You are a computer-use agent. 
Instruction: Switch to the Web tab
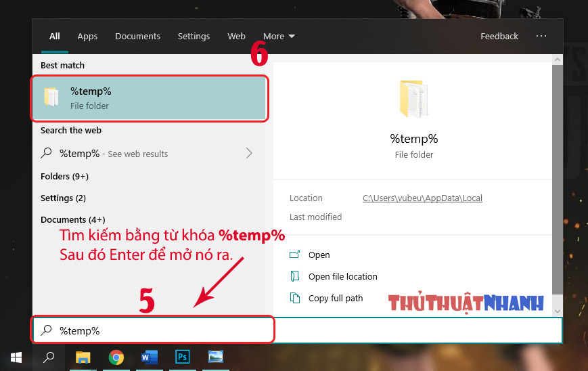pyautogui.click(x=236, y=37)
